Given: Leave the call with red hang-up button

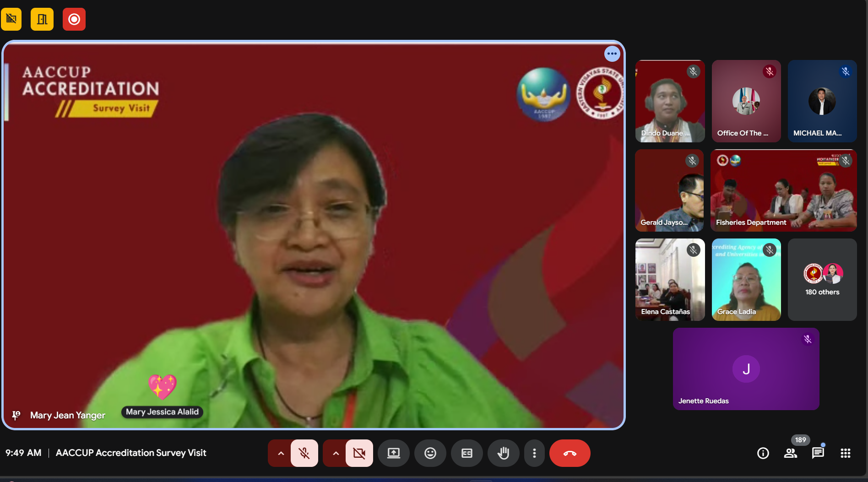Looking at the screenshot, I should pyautogui.click(x=570, y=453).
